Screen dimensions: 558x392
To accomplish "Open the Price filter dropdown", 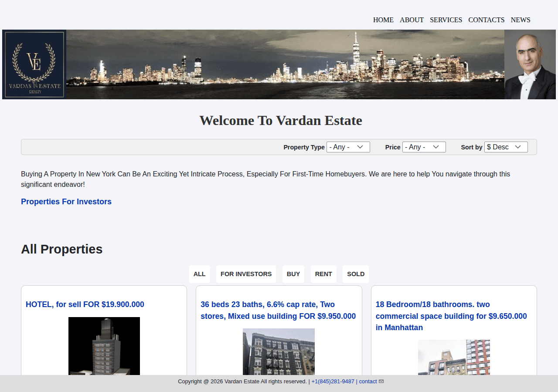I will click(424, 147).
